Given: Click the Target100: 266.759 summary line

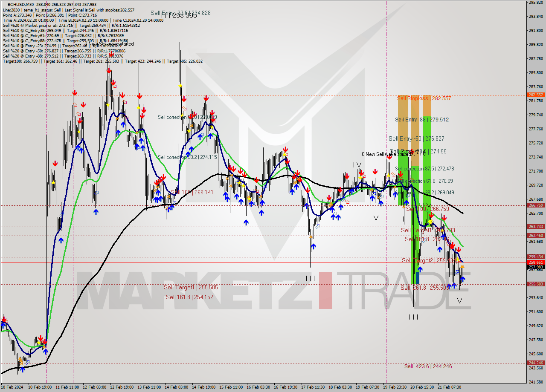Looking at the screenshot, I should tap(103, 61).
